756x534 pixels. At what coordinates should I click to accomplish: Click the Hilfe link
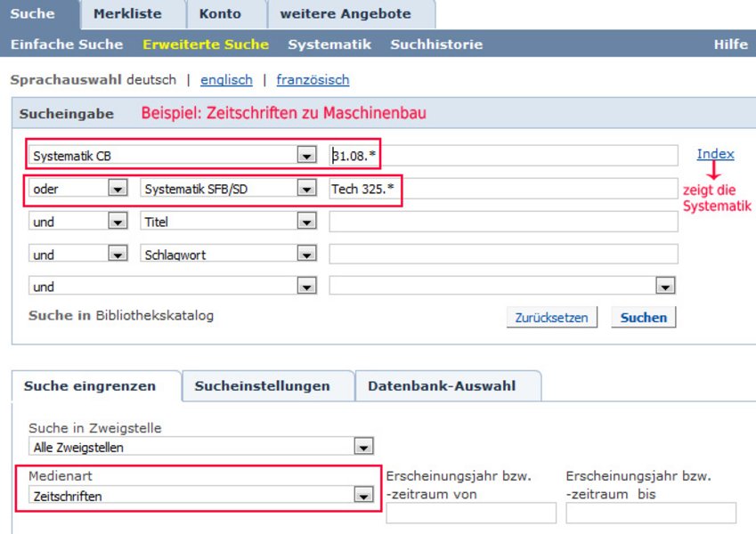pyautogui.click(x=730, y=44)
